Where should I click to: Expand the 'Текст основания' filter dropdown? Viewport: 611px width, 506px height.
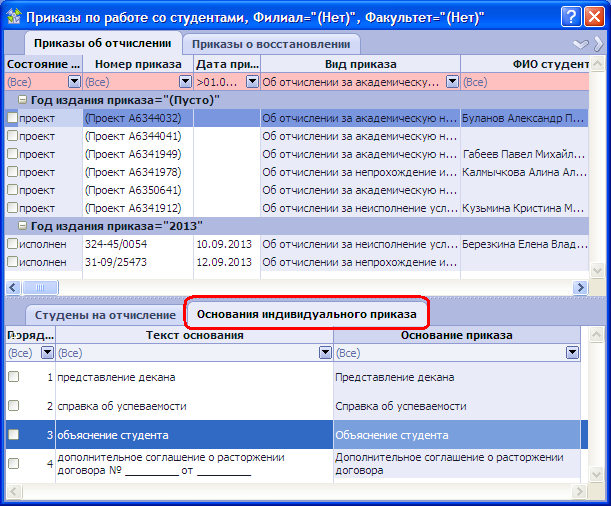(x=325, y=353)
